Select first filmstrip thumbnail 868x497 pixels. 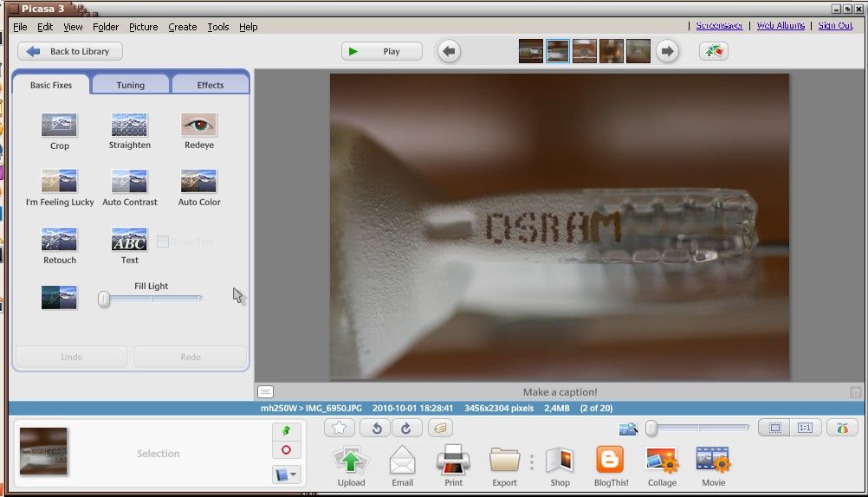[531, 51]
